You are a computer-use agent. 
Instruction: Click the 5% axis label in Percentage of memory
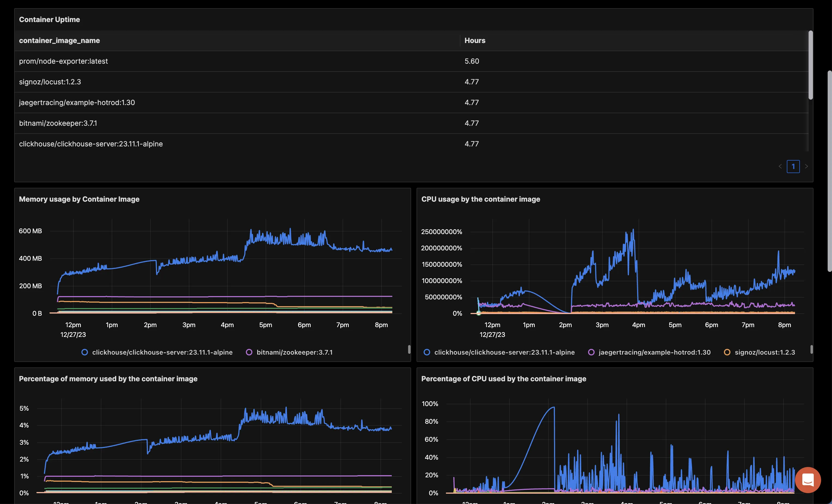pyautogui.click(x=24, y=408)
